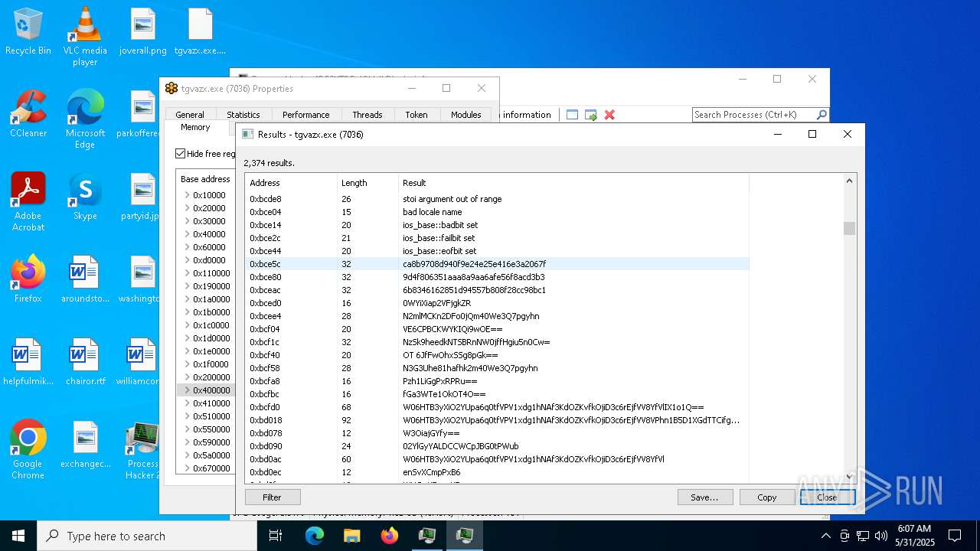Click the taskbar search box

[147, 536]
